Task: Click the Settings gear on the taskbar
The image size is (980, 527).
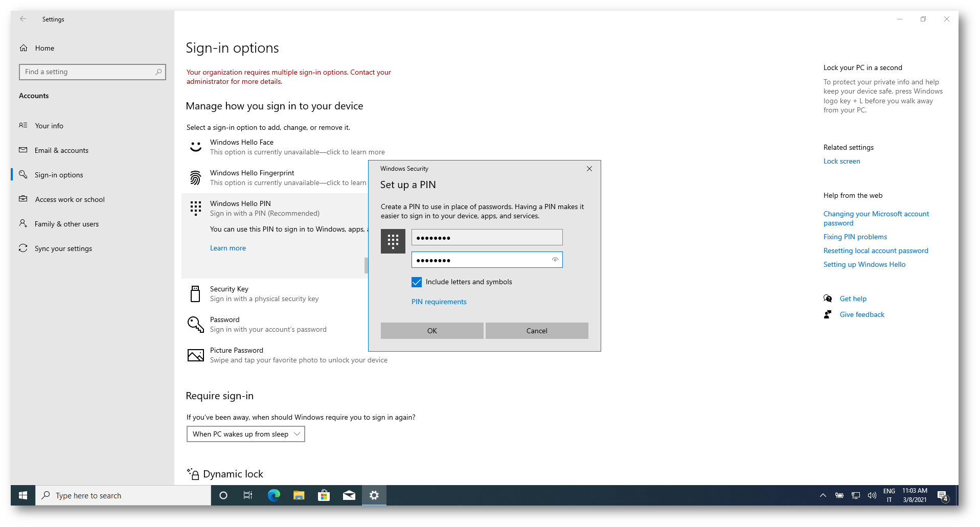Action: coord(374,495)
